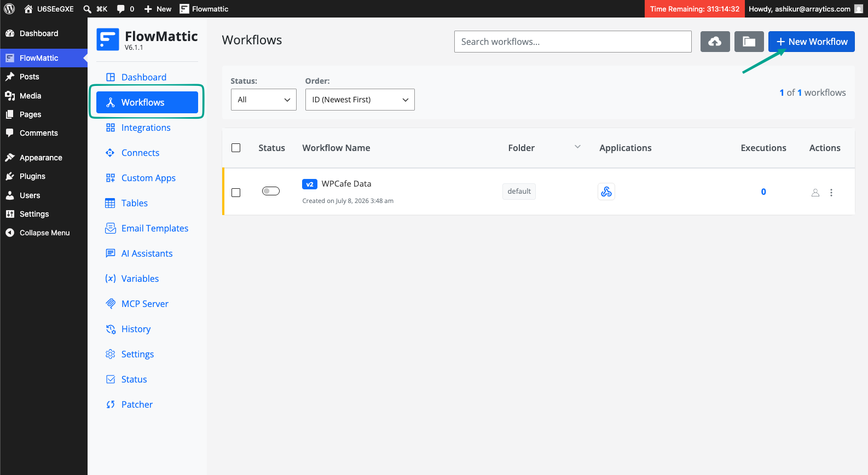Open the Howdy ashikur account menu
Viewport: 868px width, 475px height.
point(806,9)
